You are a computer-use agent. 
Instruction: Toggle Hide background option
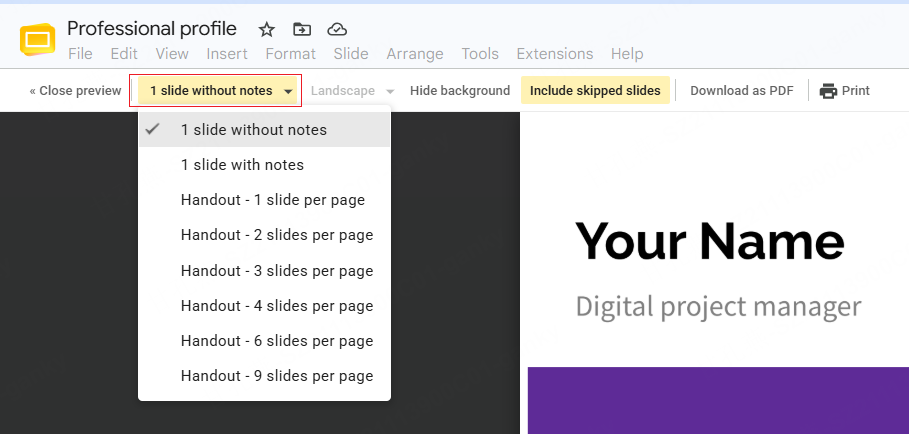pyautogui.click(x=460, y=91)
